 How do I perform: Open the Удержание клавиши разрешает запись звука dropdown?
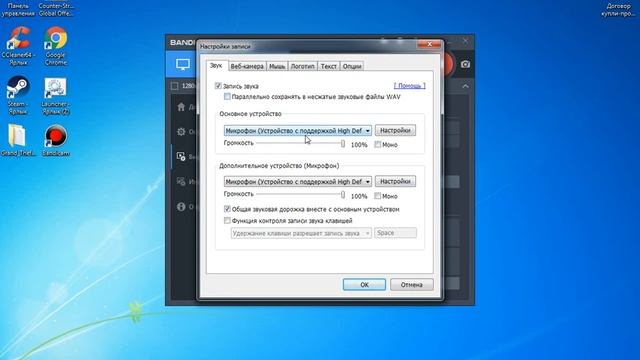[301, 233]
